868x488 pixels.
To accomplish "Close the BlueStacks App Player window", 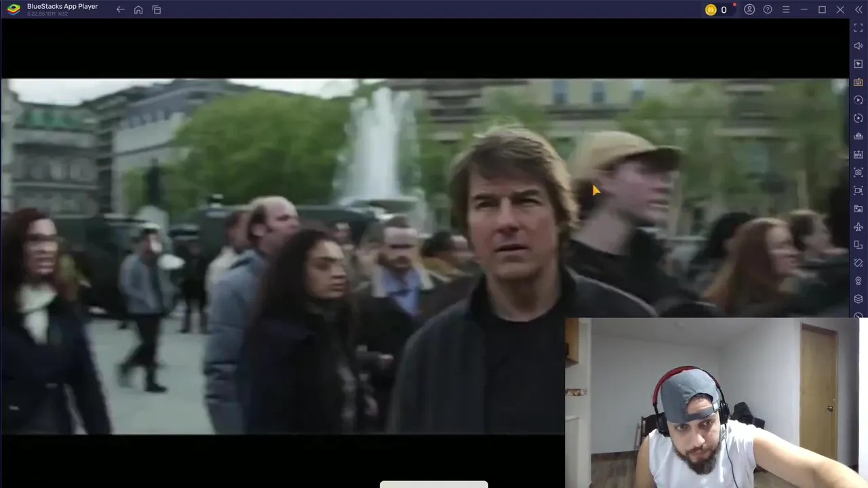I will click(840, 9).
